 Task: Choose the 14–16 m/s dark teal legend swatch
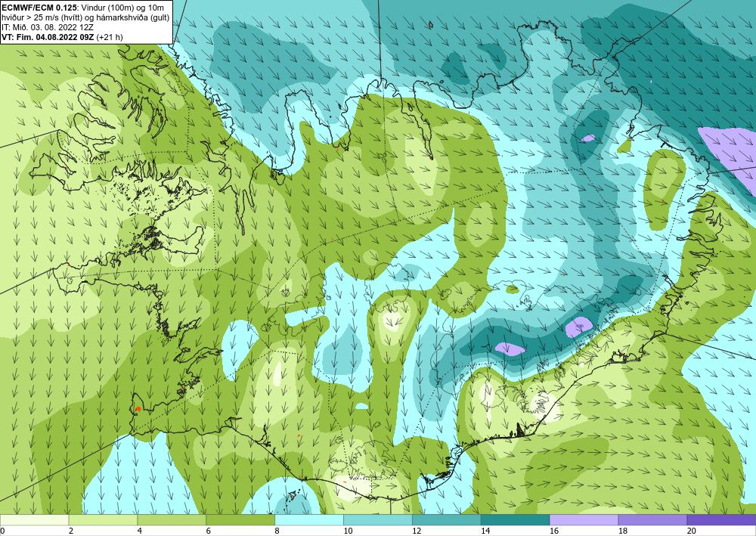pyautogui.click(x=516, y=520)
